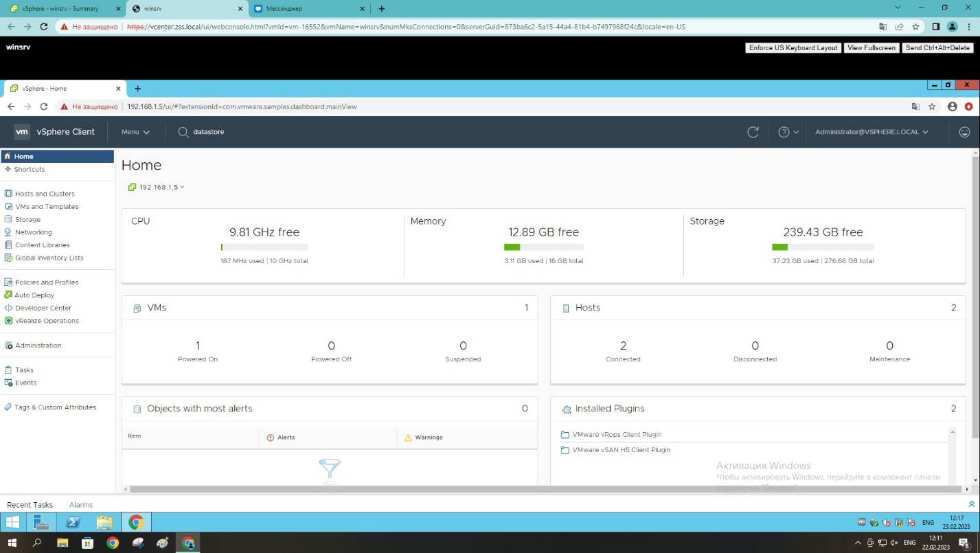Click the Storage usage bar

click(823, 247)
